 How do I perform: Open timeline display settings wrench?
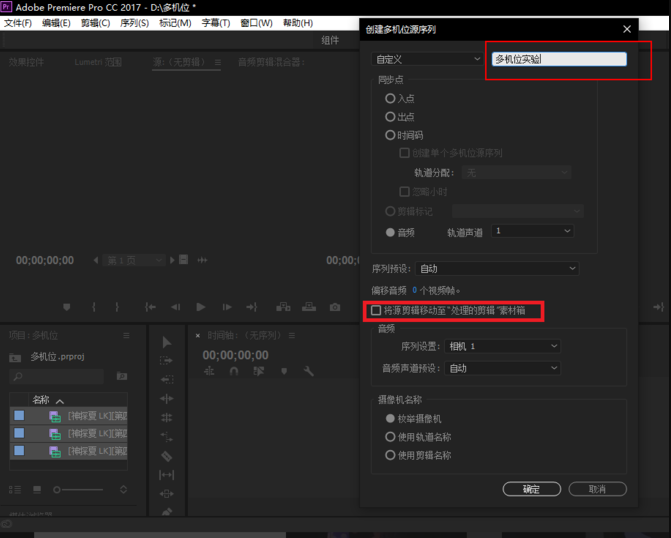click(x=309, y=371)
